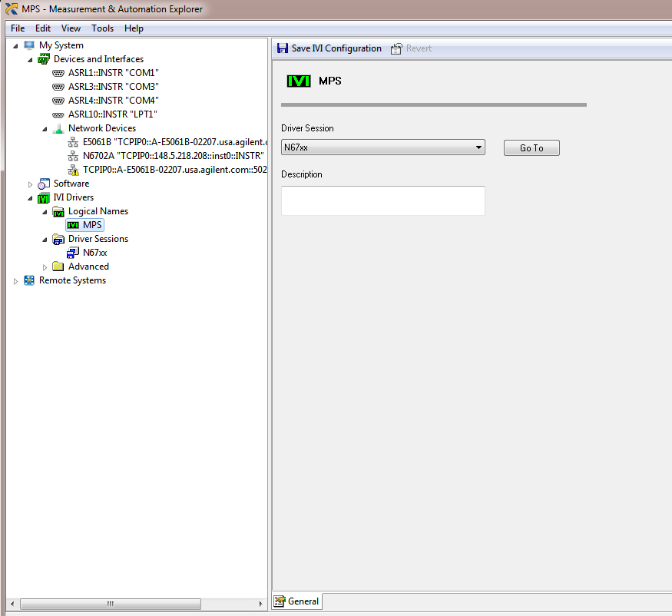Select ASRL3::INSTR "COM3" tree row
Screen dimensions: 672x616
click(x=114, y=87)
